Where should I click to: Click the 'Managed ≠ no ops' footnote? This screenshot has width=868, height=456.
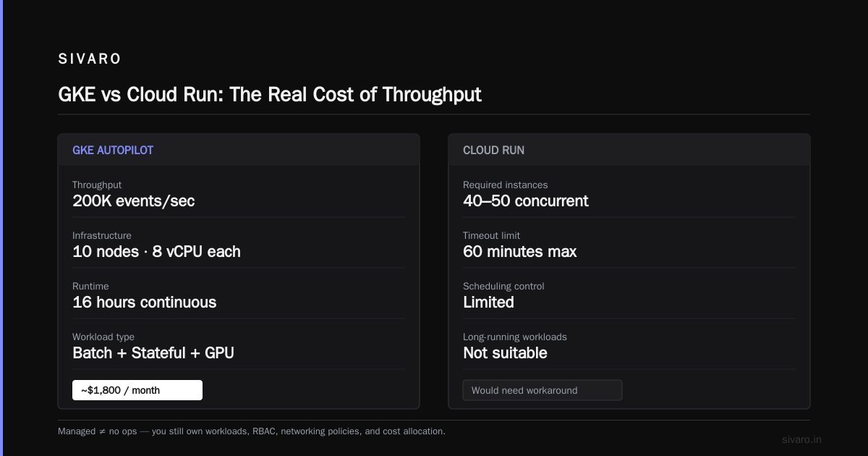tap(252, 431)
